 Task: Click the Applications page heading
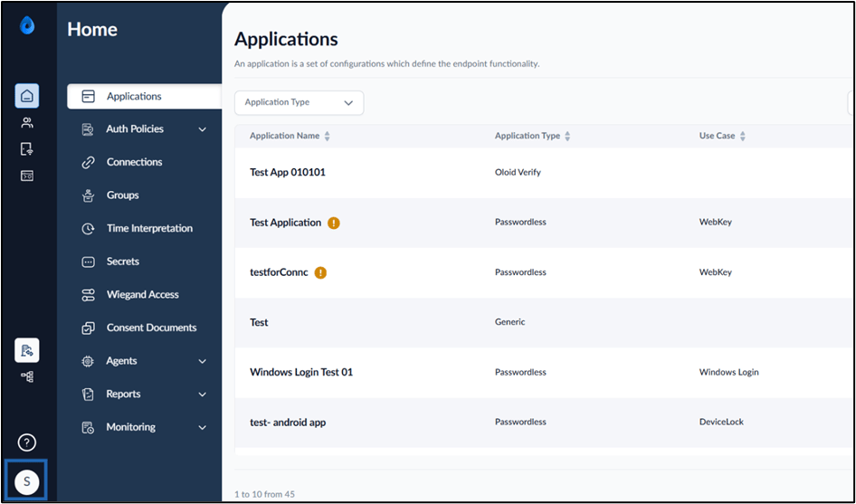pos(286,39)
